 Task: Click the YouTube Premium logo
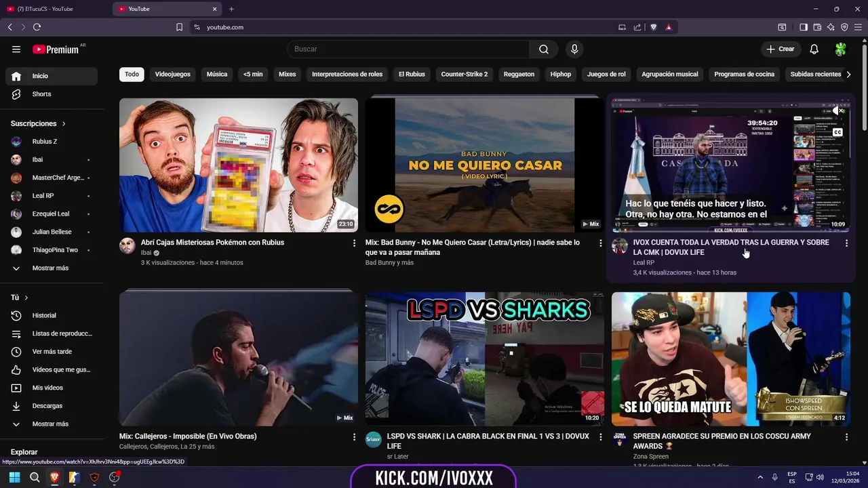click(x=56, y=49)
